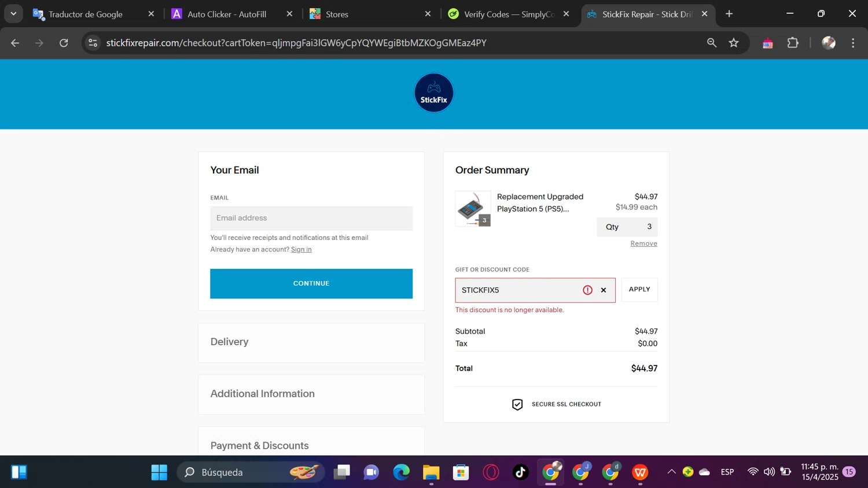Open TikTok from taskbar

point(520,472)
